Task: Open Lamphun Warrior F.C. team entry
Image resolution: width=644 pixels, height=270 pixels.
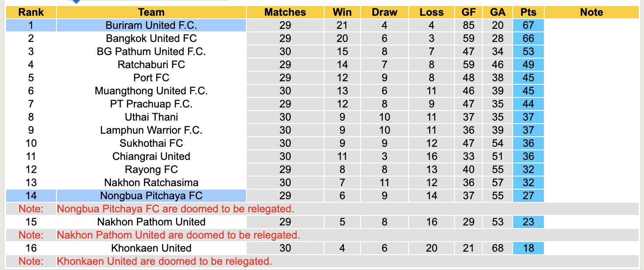Action: [151, 130]
